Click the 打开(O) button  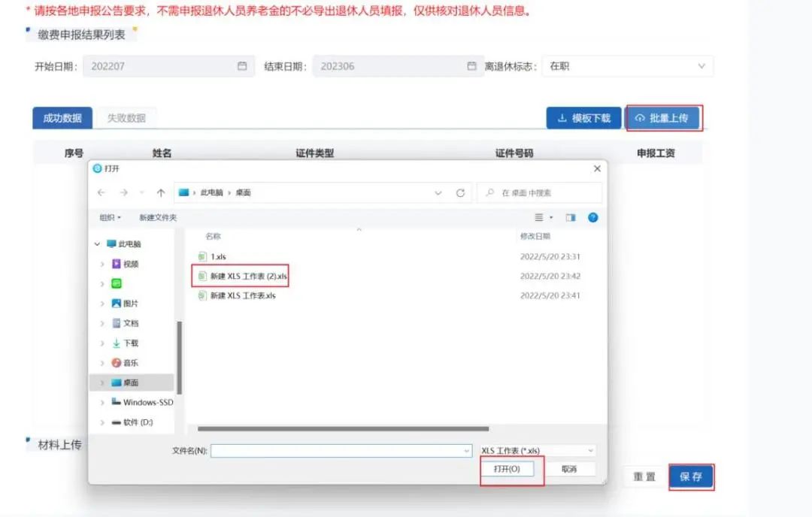click(x=507, y=469)
